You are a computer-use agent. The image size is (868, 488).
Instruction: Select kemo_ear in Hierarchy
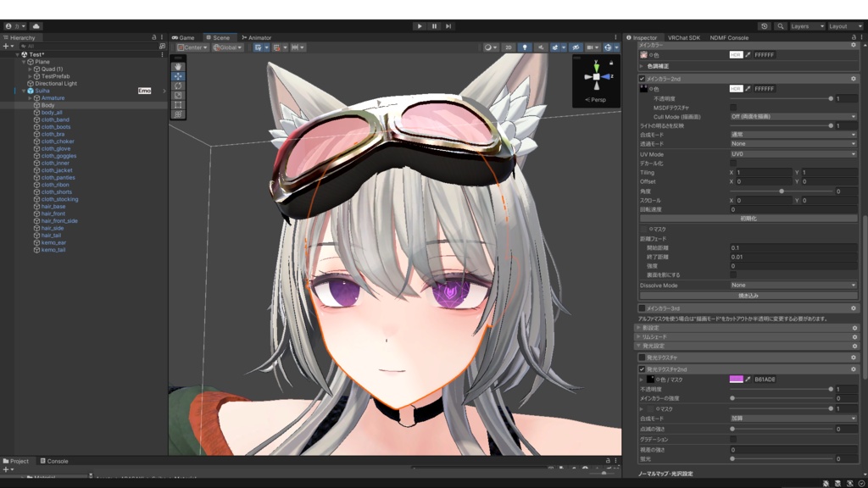(x=53, y=242)
